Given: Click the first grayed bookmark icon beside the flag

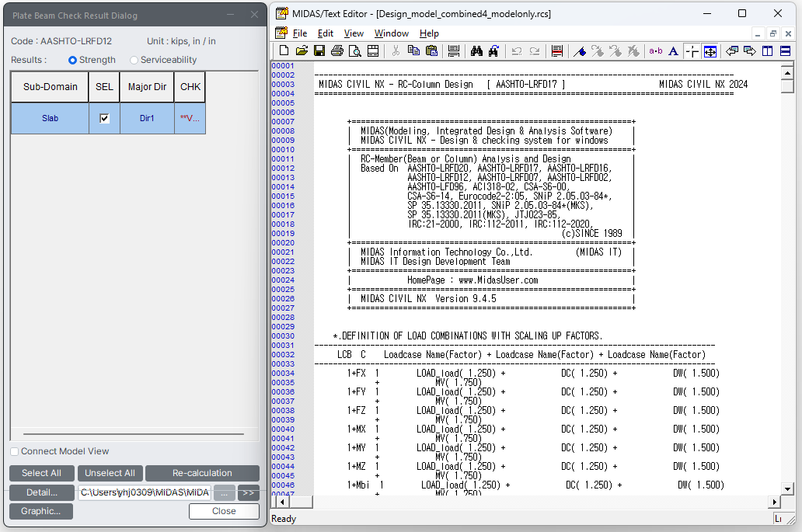Looking at the screenshot, I should pyautogui.click(x=598, y=50).
